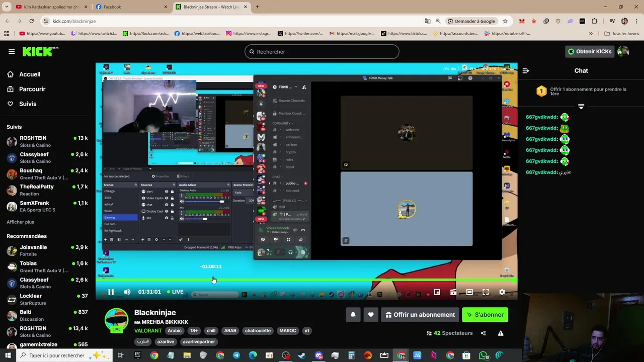Toggle picture-in-picture mode in player
The height and width of the screenshot is (362, 644).
(437, 292)
